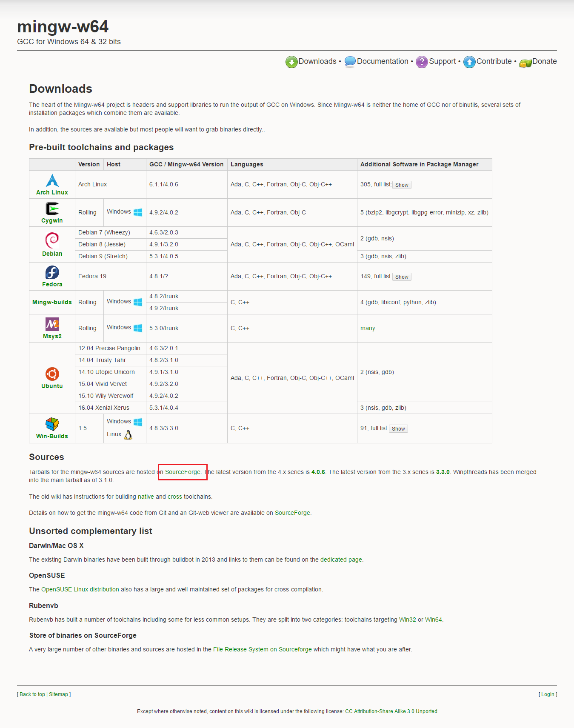Image resolution: width=574 pixels, height=728 pixels.
Task: Open the 'native' toolchains link
Action: pyautogui.click(x=146, y=497)
